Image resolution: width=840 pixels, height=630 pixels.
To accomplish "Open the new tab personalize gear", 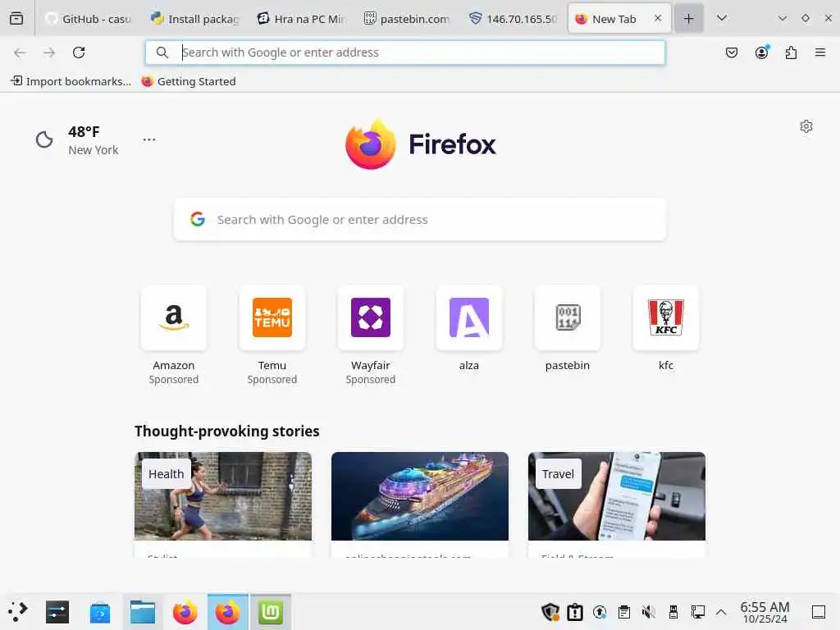I will (806, 126).
